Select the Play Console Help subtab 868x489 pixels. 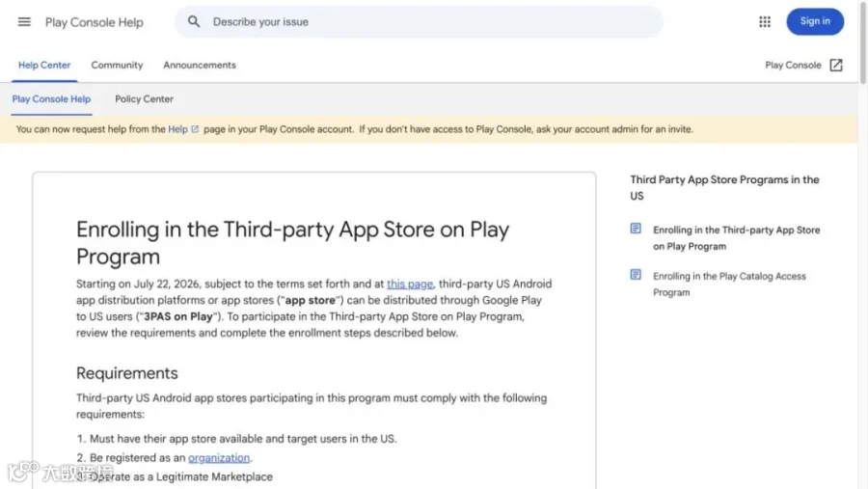(51, 99)
